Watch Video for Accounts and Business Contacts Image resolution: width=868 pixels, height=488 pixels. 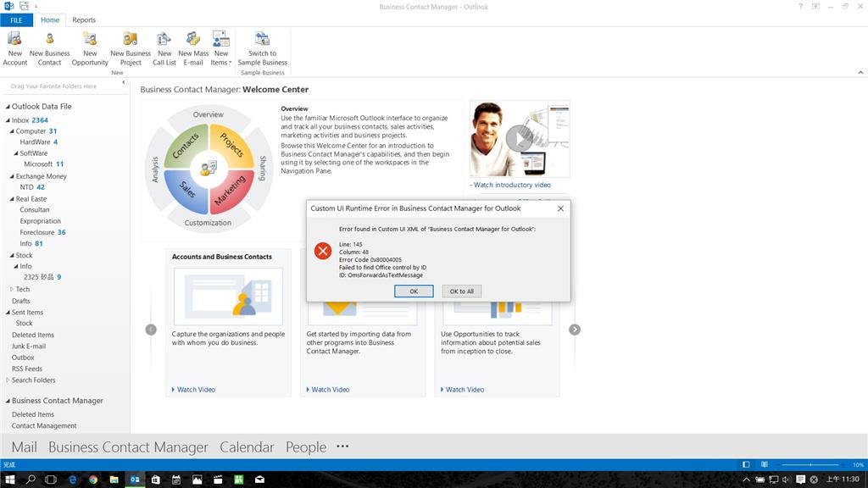(196, 390)
